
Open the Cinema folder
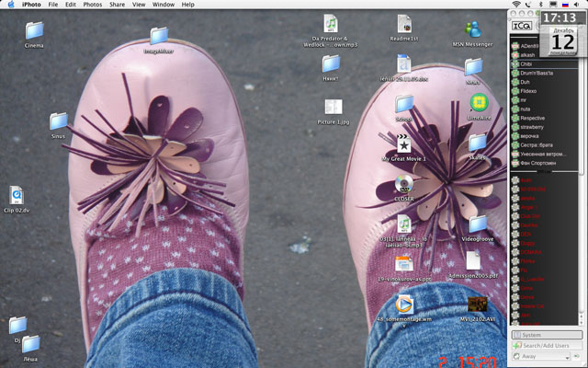coord(35,30)
